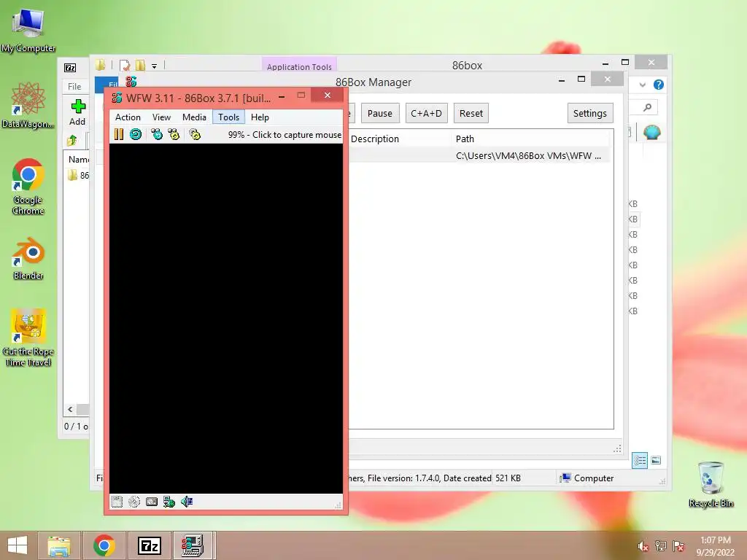747x560 pixels.
Task: Open the View menu in 86Box
Action: click(x=161, y=117)
